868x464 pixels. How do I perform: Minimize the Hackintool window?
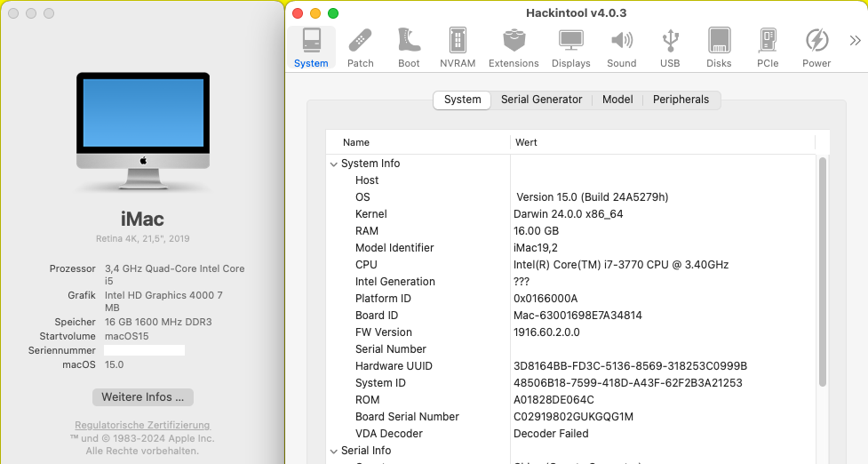point(315,13)
